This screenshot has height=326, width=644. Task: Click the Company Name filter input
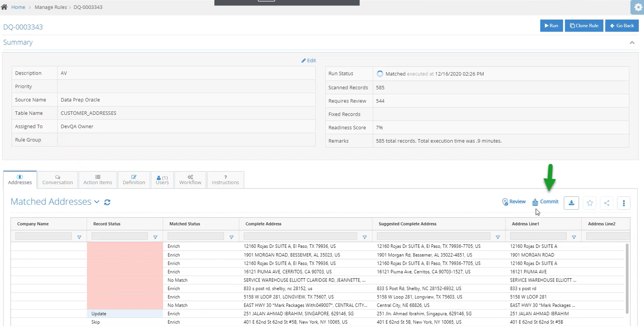pos(44,236)
